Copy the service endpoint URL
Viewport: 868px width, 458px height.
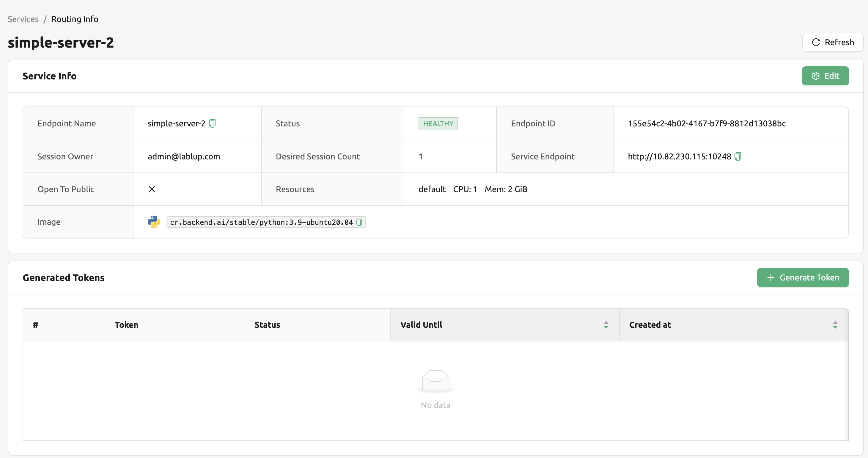click(738, 157)
